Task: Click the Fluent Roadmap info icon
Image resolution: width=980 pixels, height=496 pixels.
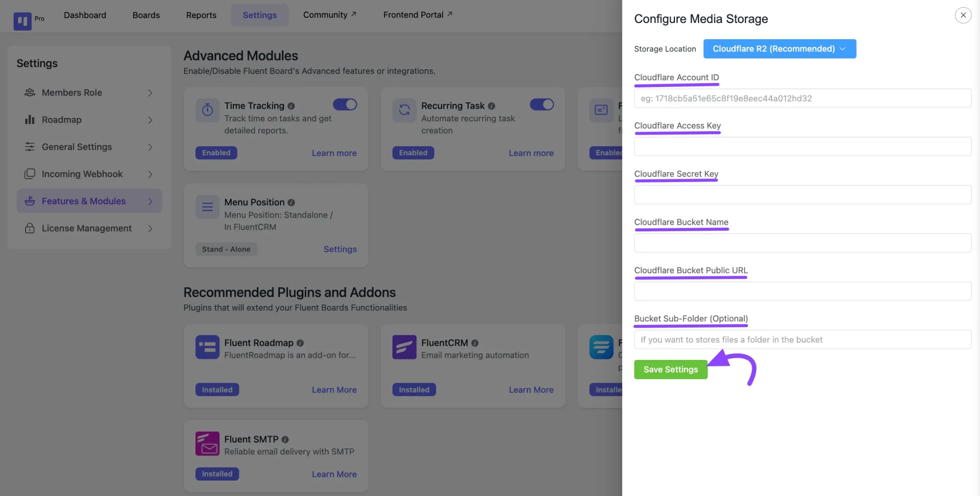Action: click(300, 343)
